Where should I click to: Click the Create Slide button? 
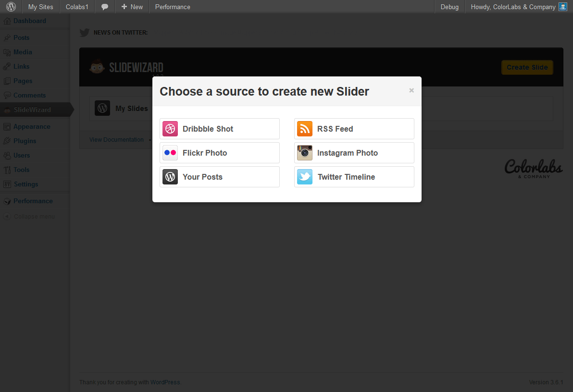pos(527,67)
